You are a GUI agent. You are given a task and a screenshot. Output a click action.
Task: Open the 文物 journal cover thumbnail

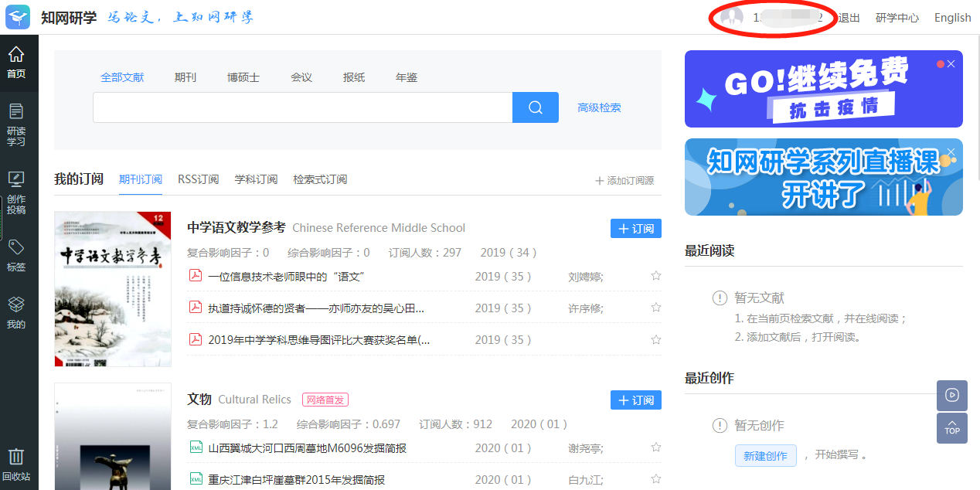pos(113,436)
